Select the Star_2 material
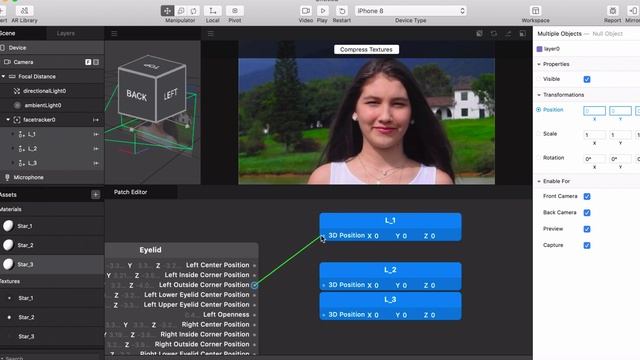The height and width of the screenshot is (360, 640). [52, 245]
